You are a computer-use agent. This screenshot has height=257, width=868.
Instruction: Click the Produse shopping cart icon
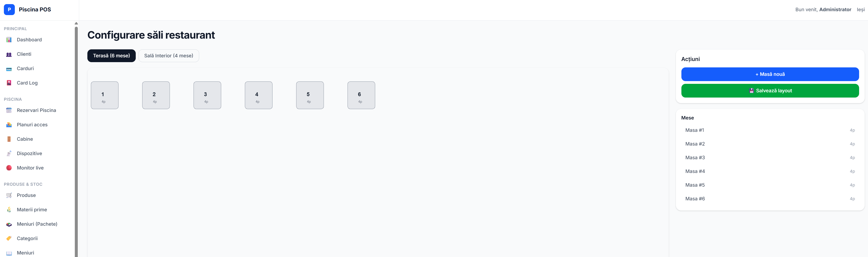[x=9, y=195]
